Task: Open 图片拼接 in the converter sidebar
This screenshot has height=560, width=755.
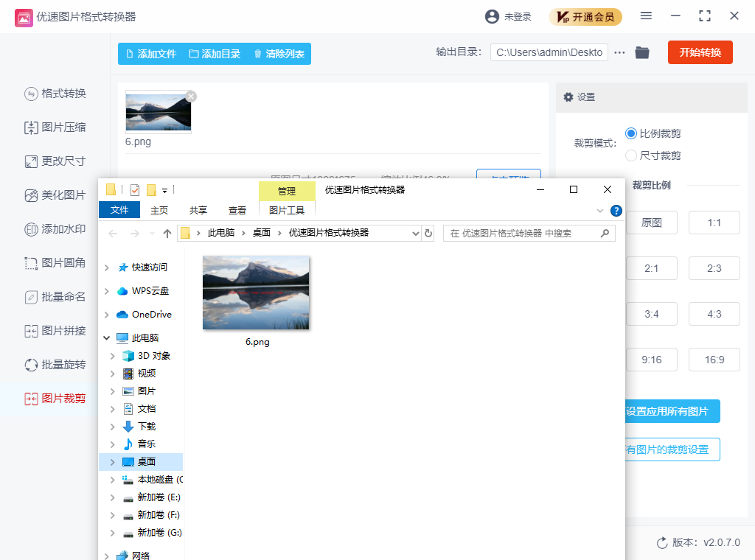Action: click(55, 331)
